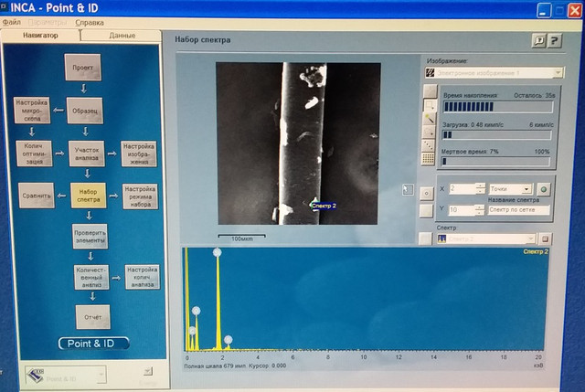Click the Загрузка count rate bar
The height and width of the screenshot is (392, 585).
(x=496, y=134)
